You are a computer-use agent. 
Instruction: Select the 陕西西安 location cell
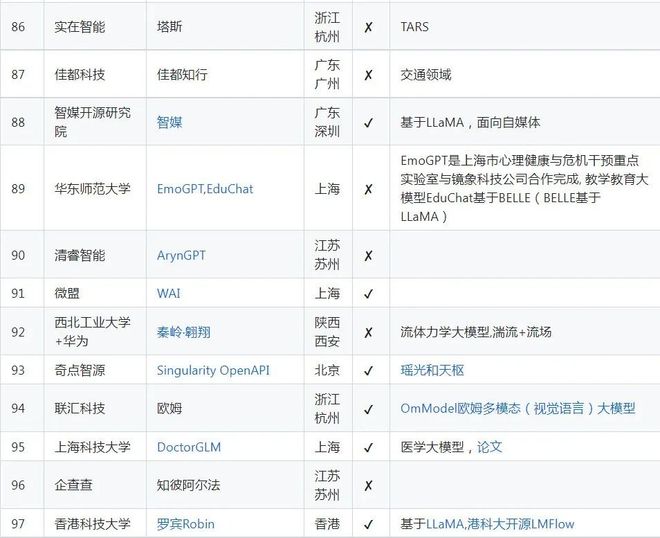click(x=327, y=332)
